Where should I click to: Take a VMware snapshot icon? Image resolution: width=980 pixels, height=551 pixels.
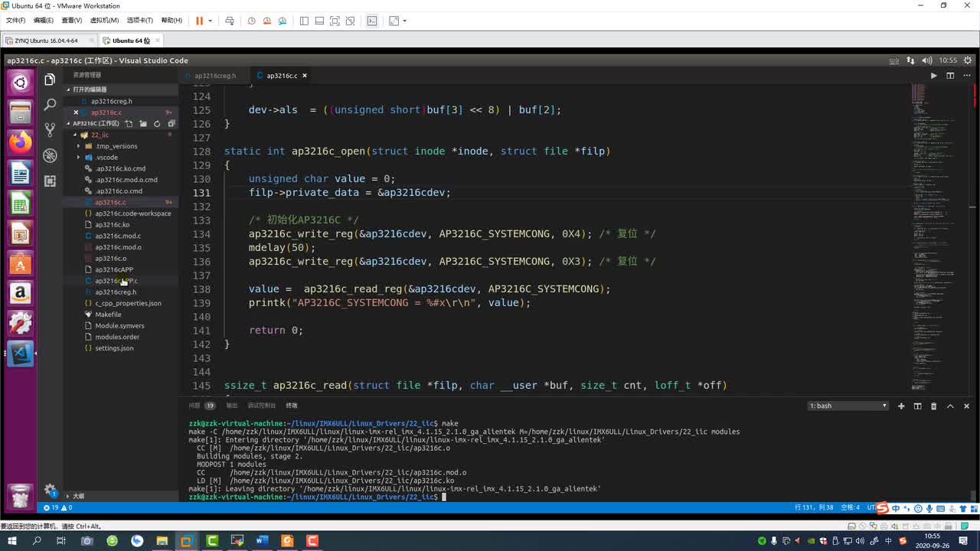point(251,21)
